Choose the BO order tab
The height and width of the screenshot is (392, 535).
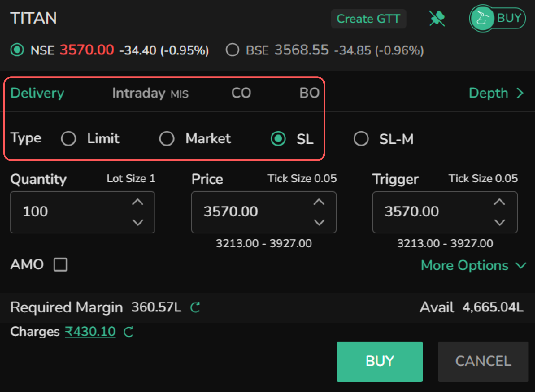point(309,93)
